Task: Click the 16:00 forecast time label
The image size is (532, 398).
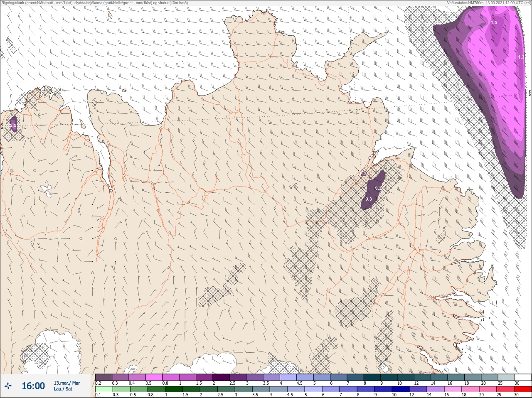Action: (33, 386)
